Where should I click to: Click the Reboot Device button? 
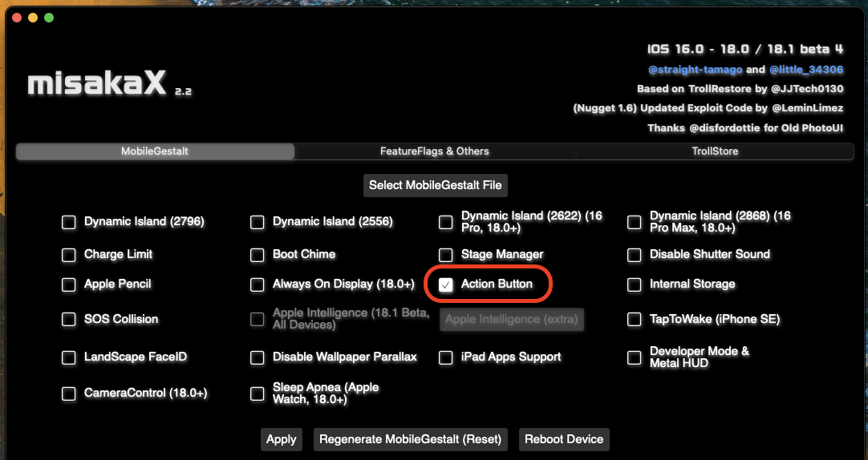click(564, 439)
